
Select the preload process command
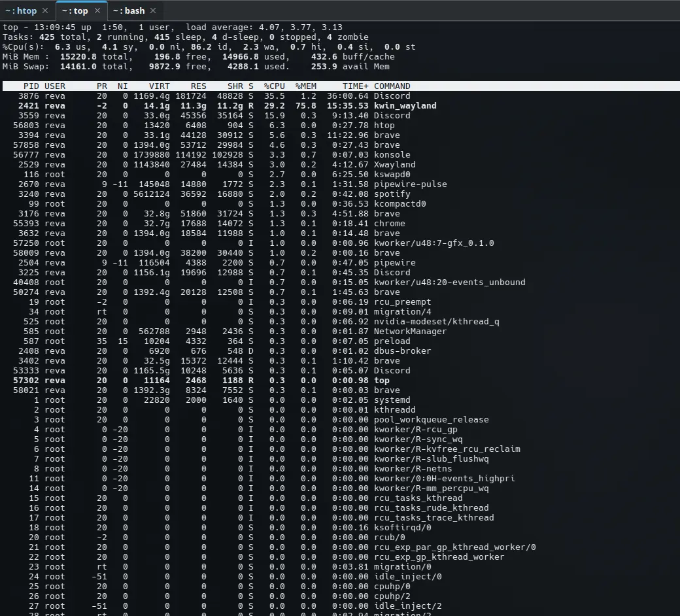pyautogui.click(x=392, y=341)
